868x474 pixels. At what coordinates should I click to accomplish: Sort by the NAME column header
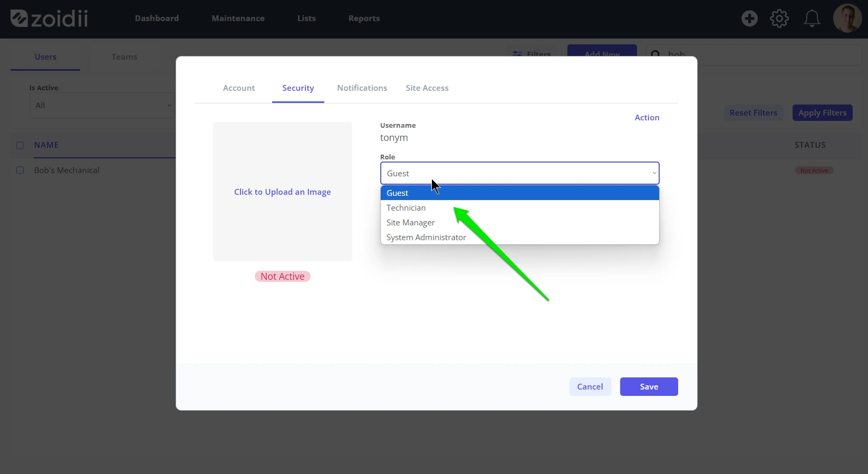tap(46, 145)
